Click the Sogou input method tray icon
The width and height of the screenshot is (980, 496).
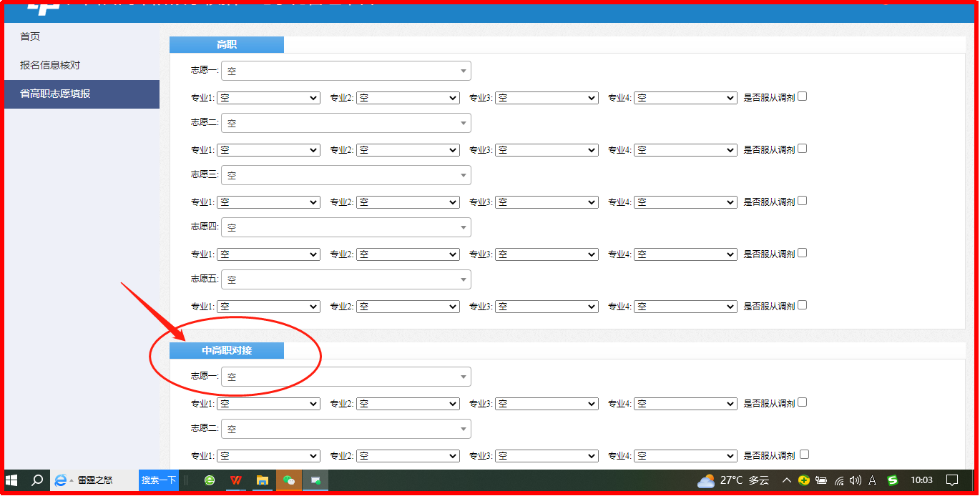[x=892, y=480]
